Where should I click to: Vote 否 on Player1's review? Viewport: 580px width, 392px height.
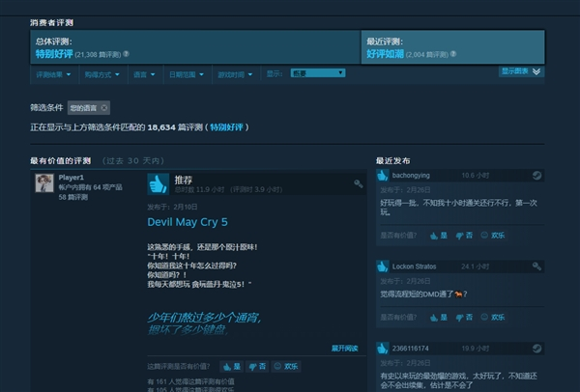[x=257, y=367]
